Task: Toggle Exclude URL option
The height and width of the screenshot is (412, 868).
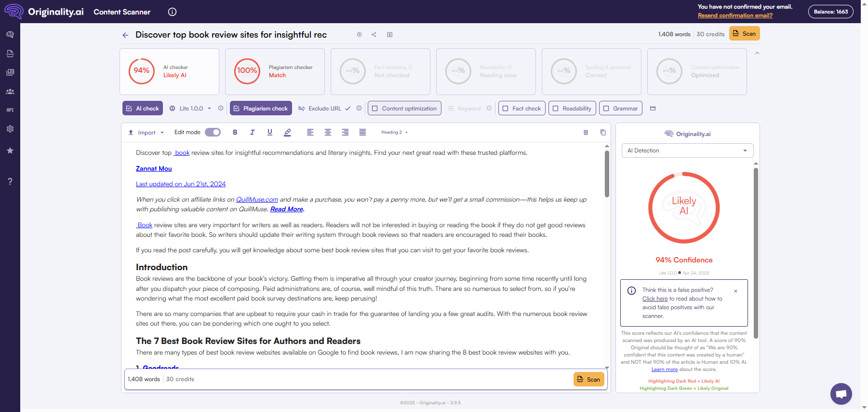Action: [324, 108]
